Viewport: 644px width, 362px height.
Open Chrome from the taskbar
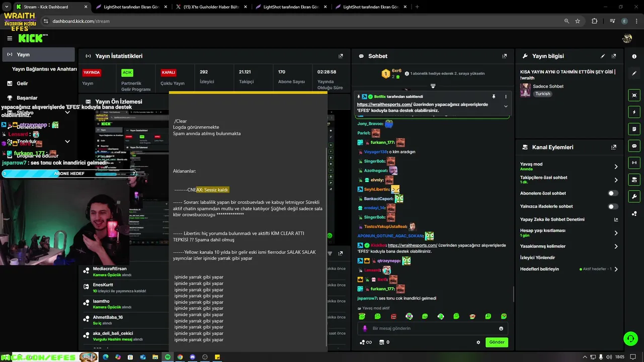[180, 357]
